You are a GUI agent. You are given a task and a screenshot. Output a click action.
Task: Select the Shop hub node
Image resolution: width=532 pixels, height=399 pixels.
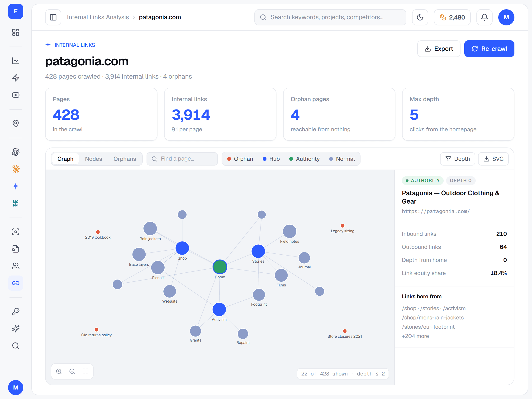tap(182, 248)
